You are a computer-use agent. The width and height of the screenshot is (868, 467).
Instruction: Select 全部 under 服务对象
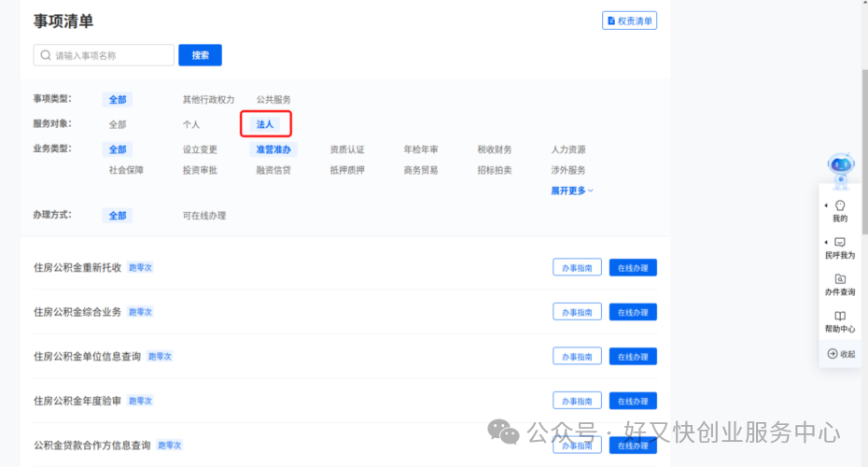point(118,124)
